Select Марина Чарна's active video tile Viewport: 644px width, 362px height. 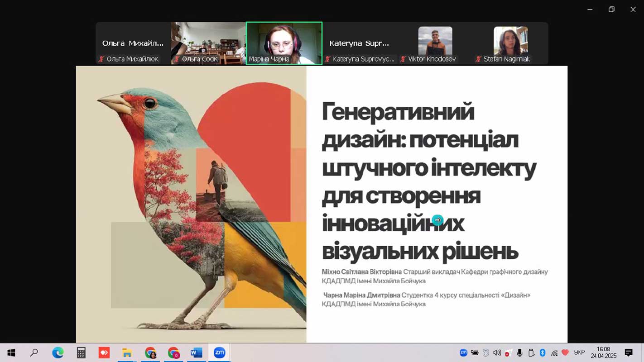pos(284,43)
